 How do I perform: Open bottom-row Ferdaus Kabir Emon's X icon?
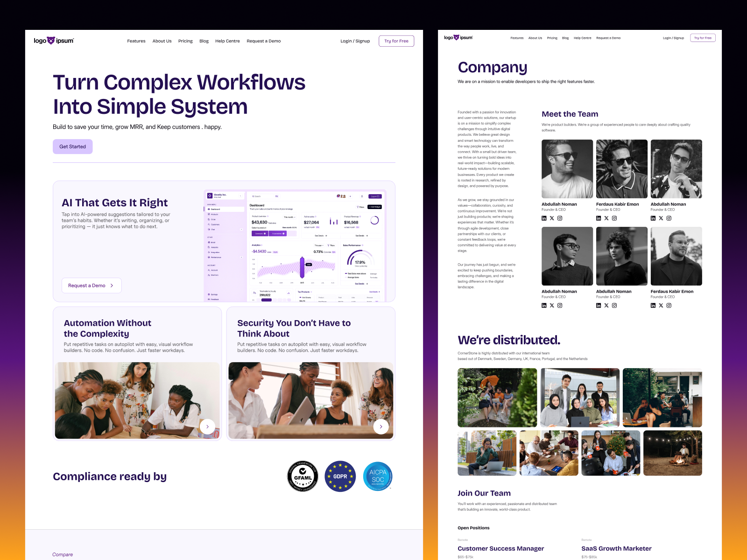click(661, 306)
